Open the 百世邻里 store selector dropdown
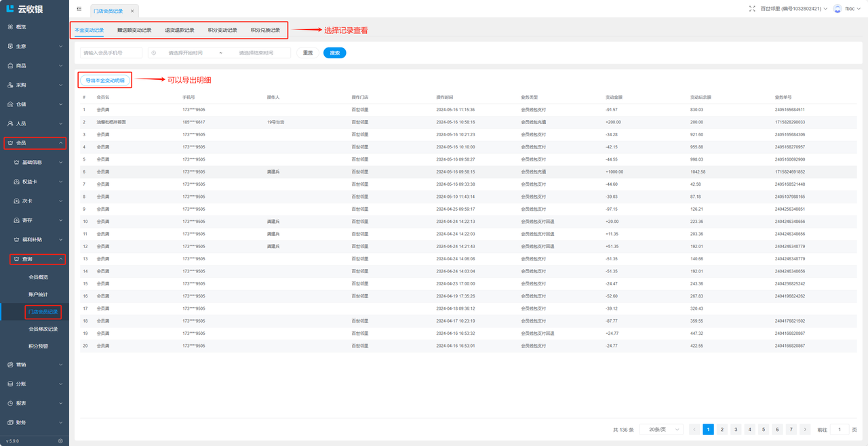Screen dimensions: 868x446 pyautogui.click(x=793, y=9)
